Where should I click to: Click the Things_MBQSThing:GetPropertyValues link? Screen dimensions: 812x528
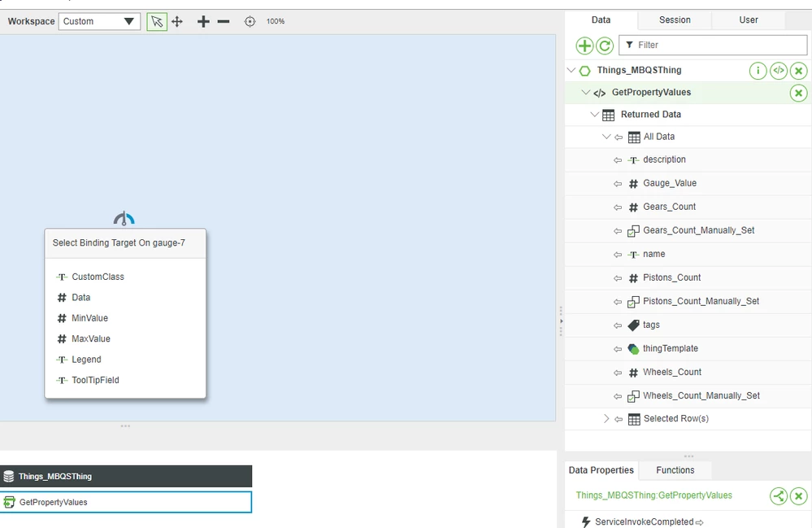[x=654, y=495]
